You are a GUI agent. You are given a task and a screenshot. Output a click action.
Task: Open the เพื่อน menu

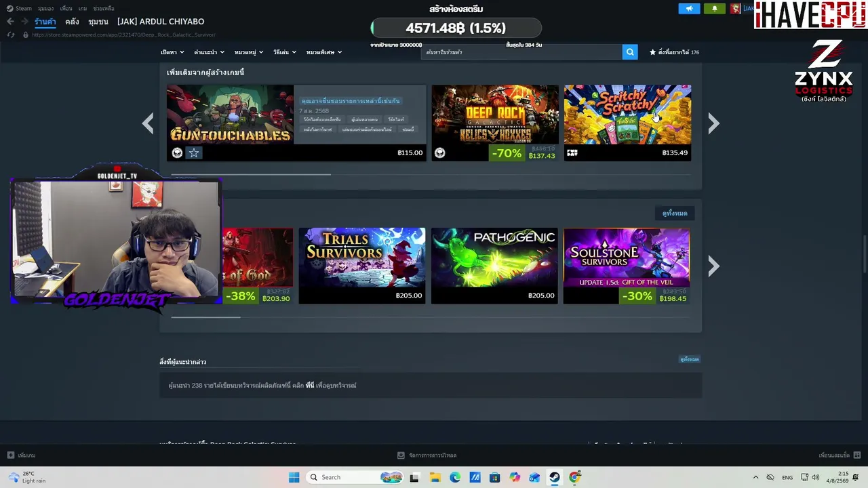click(66, 9)
